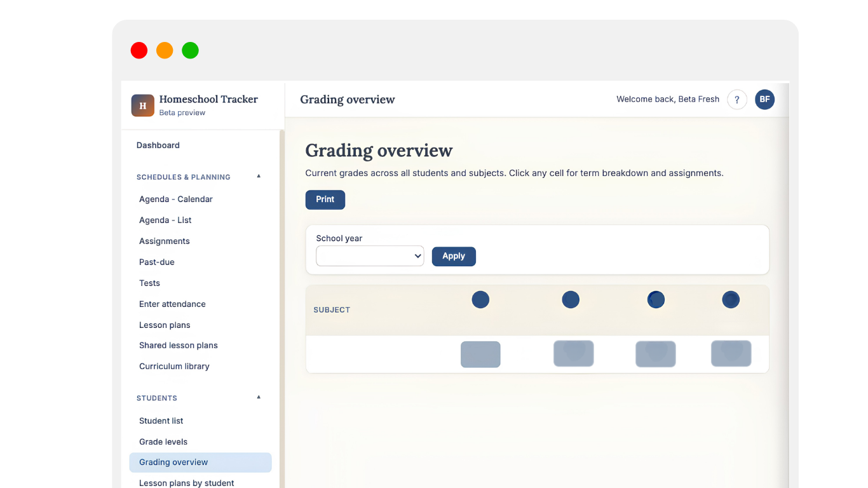Click the SUBJECT column header

[332, 310]
